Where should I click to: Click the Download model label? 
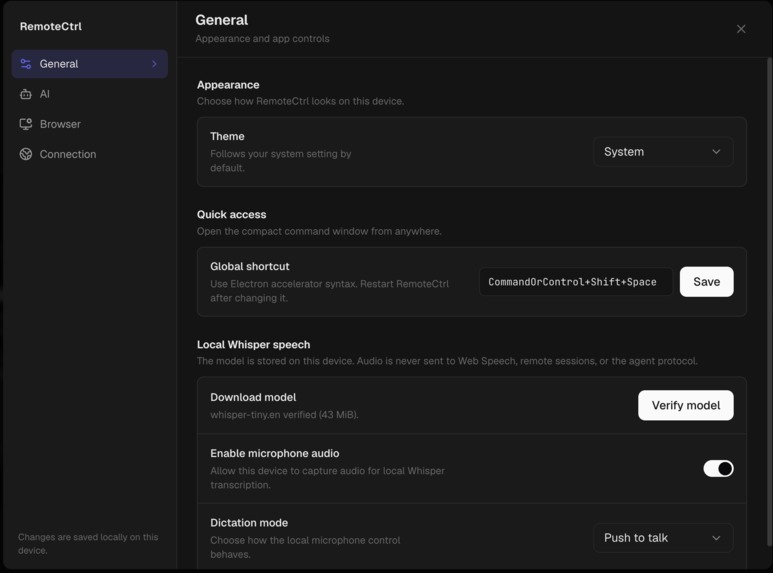coord(253,397)
